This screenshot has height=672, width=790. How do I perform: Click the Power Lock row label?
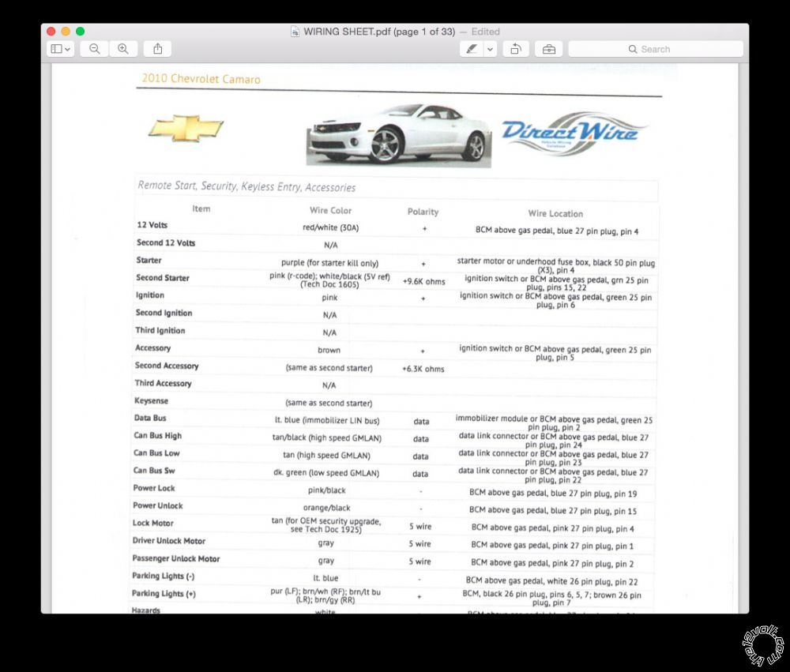(154, 488)
